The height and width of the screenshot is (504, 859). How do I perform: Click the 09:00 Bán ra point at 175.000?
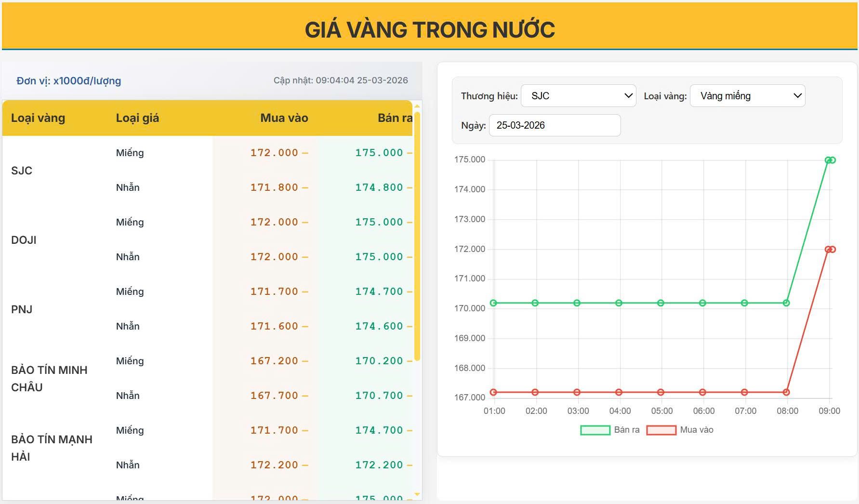(x=828, y=160)
